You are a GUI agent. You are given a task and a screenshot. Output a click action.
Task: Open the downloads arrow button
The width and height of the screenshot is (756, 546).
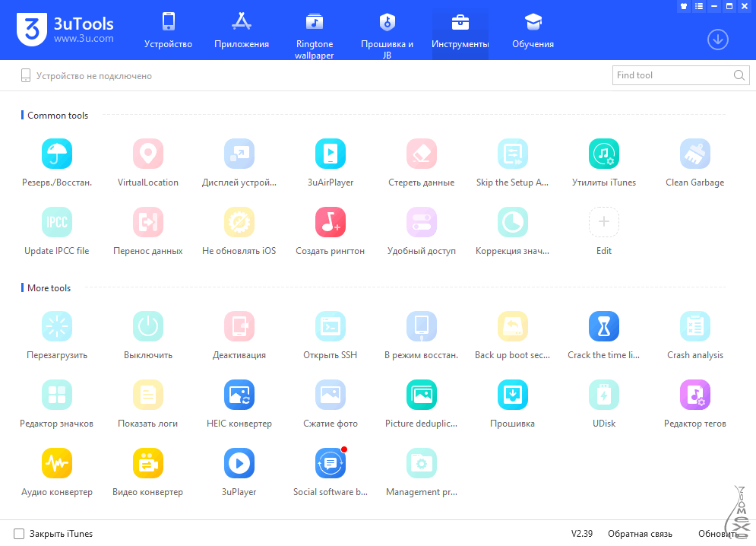tap(717, 40)
